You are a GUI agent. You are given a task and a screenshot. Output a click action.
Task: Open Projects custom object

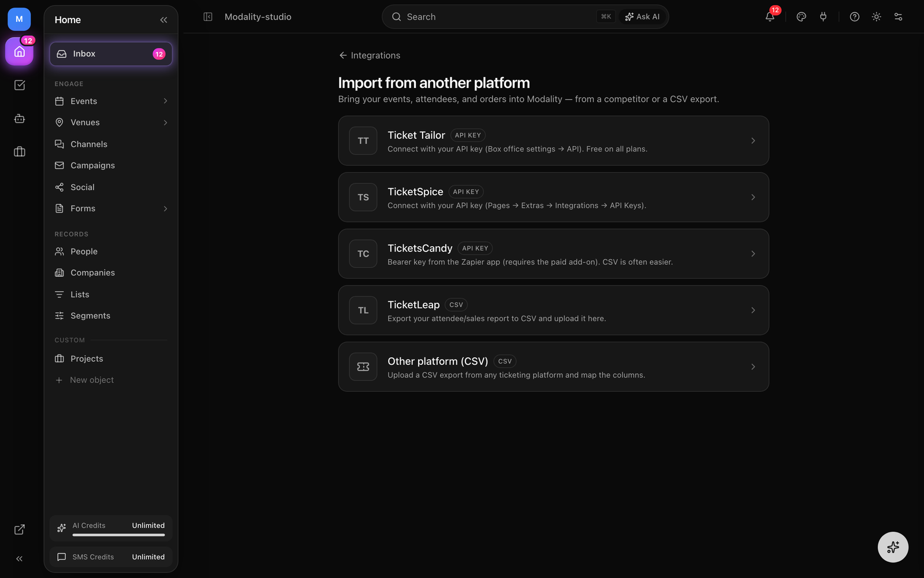[x=111, y=359]
